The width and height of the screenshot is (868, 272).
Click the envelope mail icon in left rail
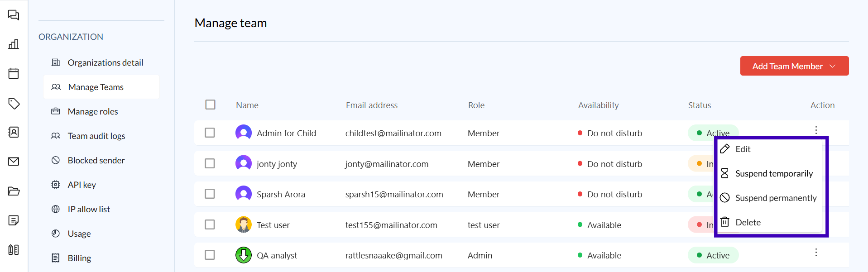(x=14, y=162)
